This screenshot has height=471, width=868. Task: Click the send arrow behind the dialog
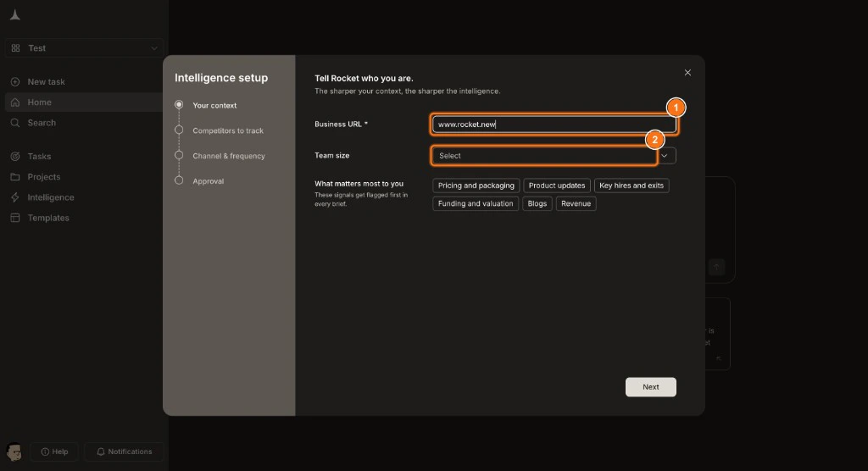click(x=716, y=267)
